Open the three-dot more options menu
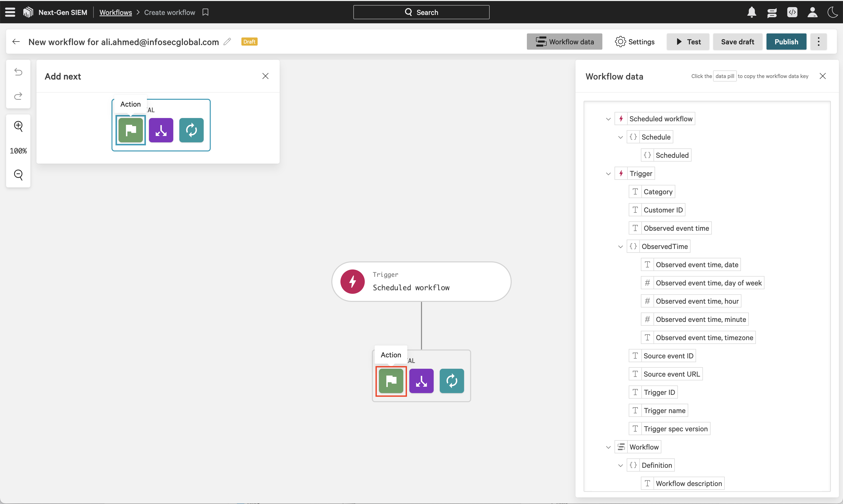 coord(818,42)
